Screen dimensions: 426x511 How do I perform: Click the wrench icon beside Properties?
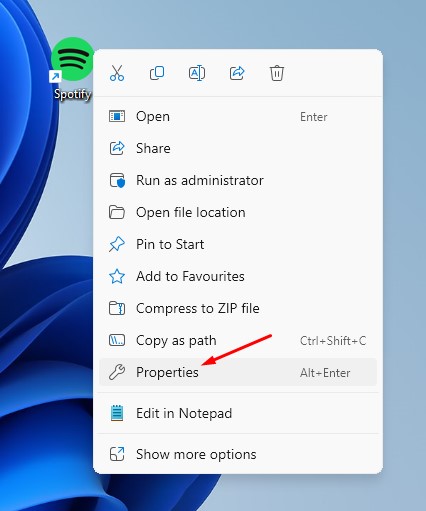coord(117,372)
